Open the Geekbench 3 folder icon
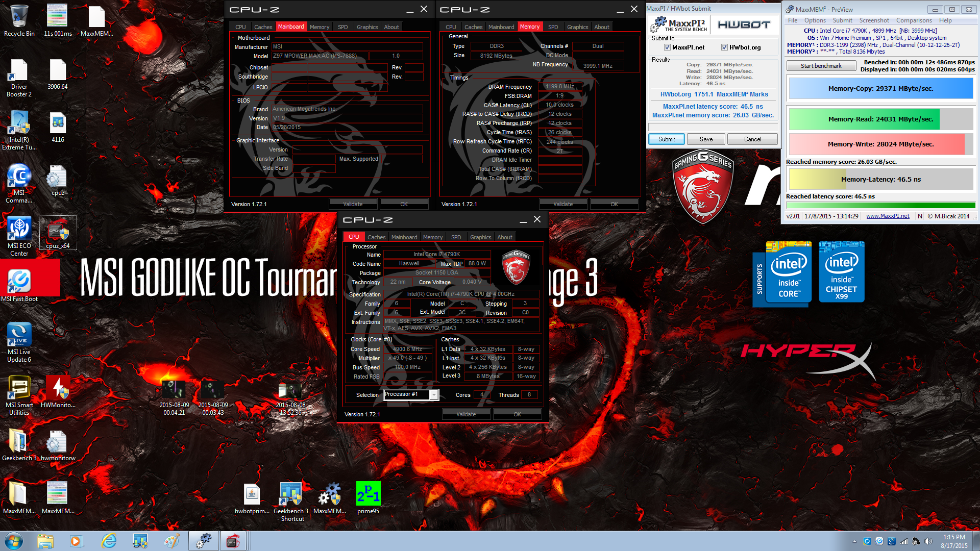Viewport: 980px width, 551px height. click(x=19, y=445)
